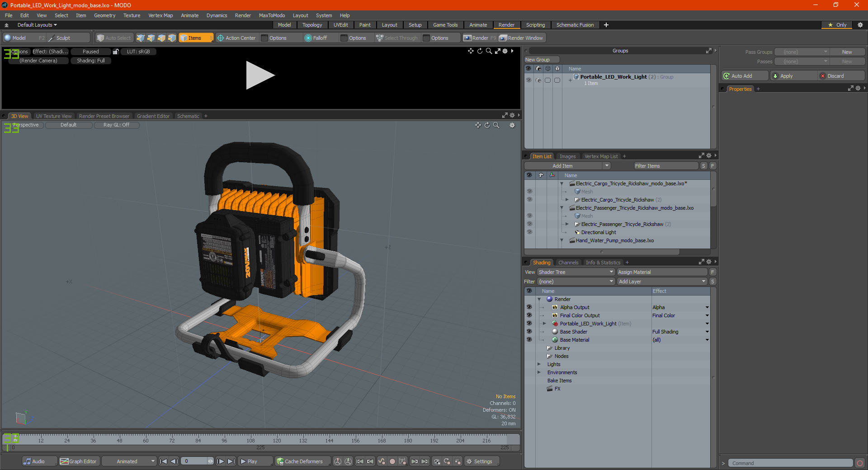Toggle Options checkbox after Select Through
This screenshot has width=868, height=470.
point(426,38)
